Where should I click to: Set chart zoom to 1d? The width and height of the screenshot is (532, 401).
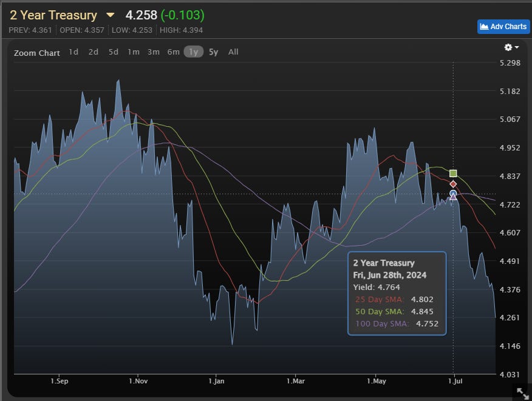point(73,52)
